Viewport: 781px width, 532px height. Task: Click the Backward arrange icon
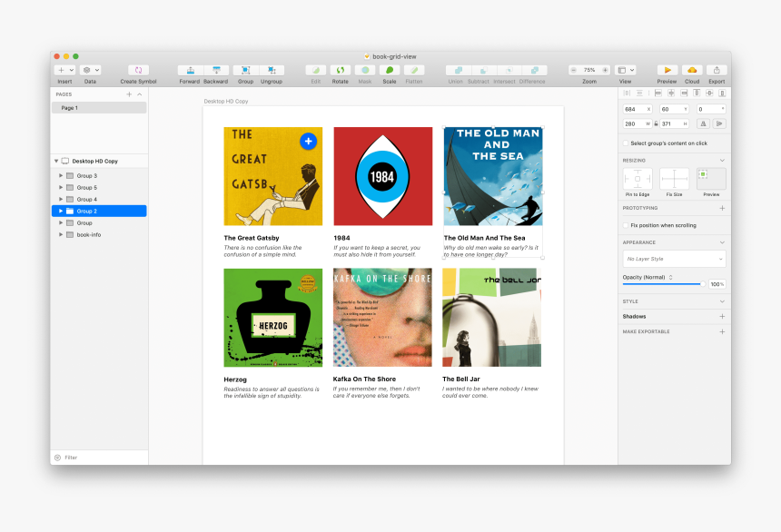coord(216,70)
